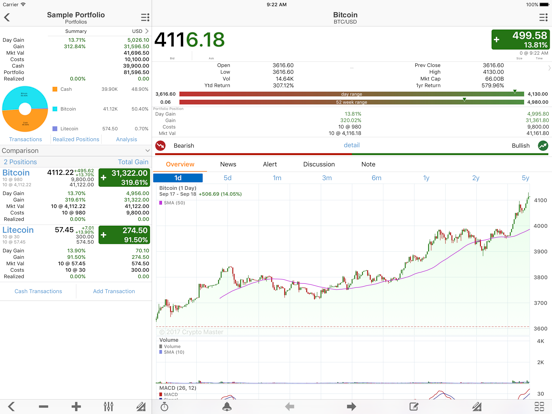Click the Volume legend entry
This screenshot has width=552, height=414.
tap(170, 346)
